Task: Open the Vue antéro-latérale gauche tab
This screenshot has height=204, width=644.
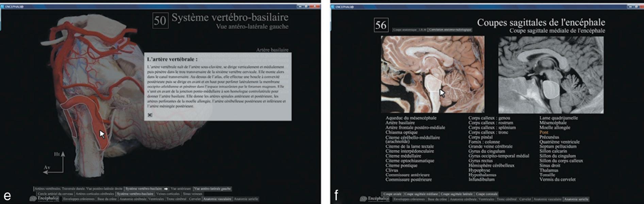Action: [x=212, y=189]
